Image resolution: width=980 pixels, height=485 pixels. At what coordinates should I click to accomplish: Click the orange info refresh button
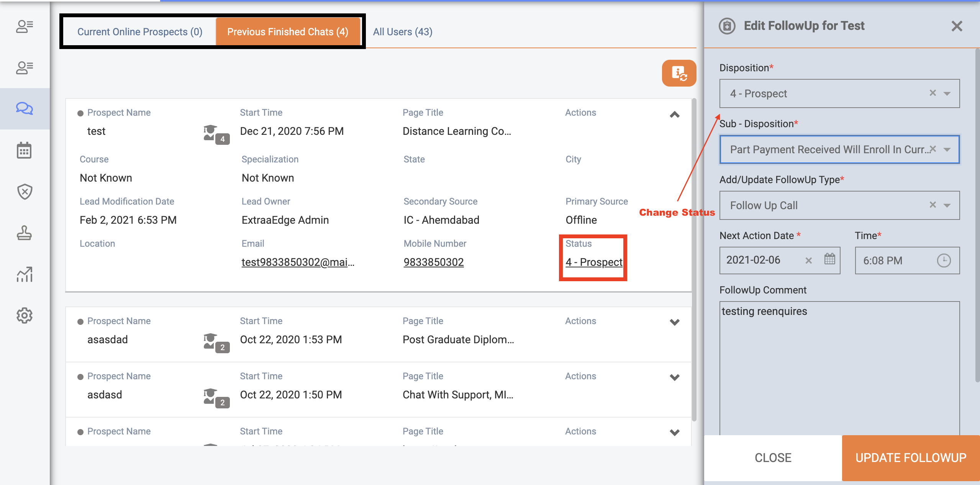pos(679,73)
